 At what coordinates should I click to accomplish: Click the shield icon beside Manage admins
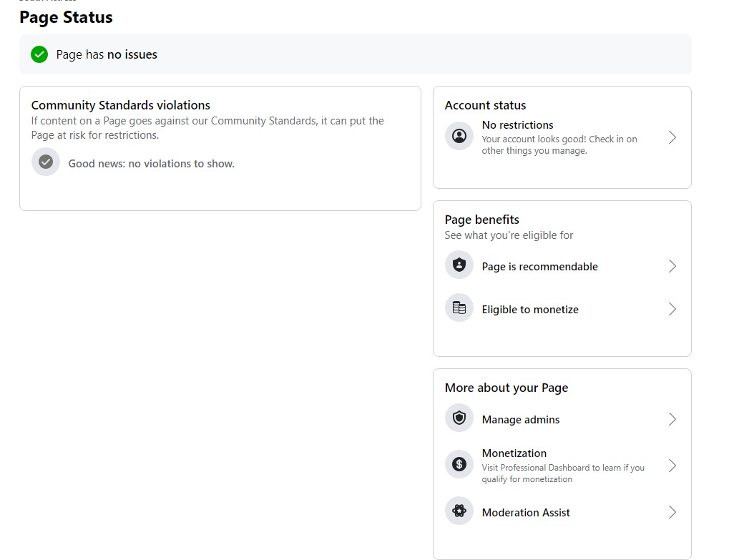(459, 418)
